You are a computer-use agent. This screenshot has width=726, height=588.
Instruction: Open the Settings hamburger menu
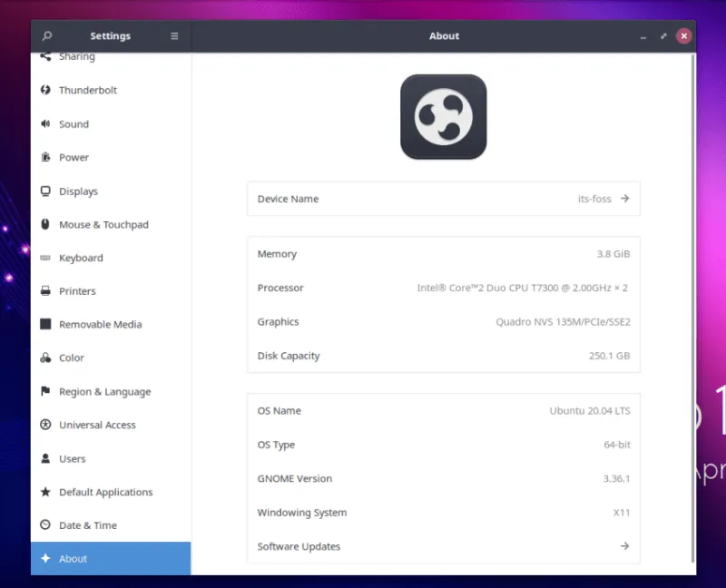click(x=174, y=35)
